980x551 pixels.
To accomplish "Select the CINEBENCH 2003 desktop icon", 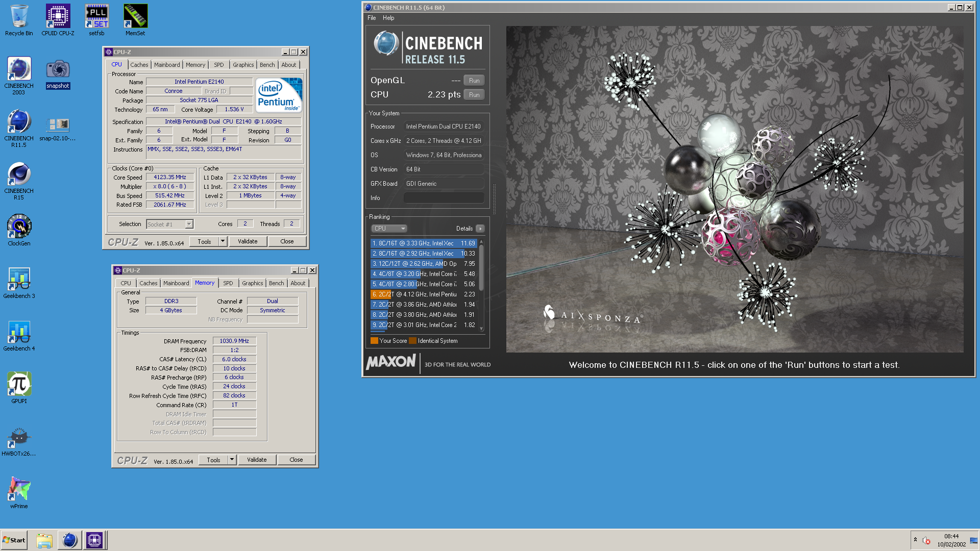I will pyautogui.click(x=19, y=76).
